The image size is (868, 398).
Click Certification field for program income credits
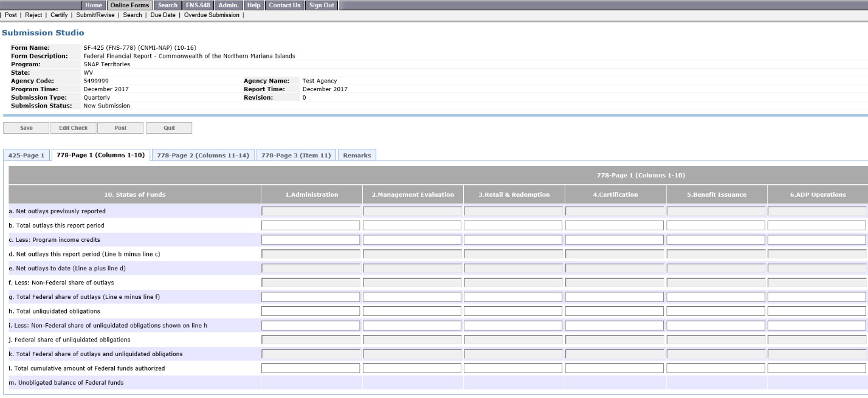(614, 240)
